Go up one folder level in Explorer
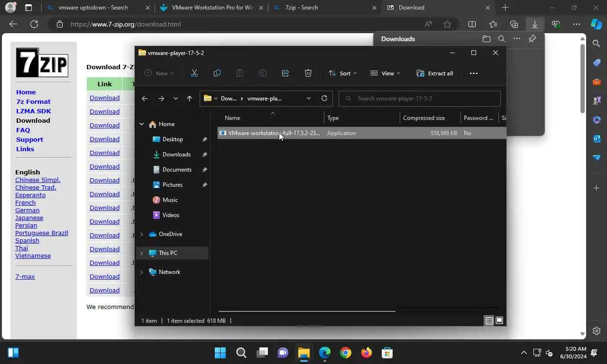 click(189, 99)
